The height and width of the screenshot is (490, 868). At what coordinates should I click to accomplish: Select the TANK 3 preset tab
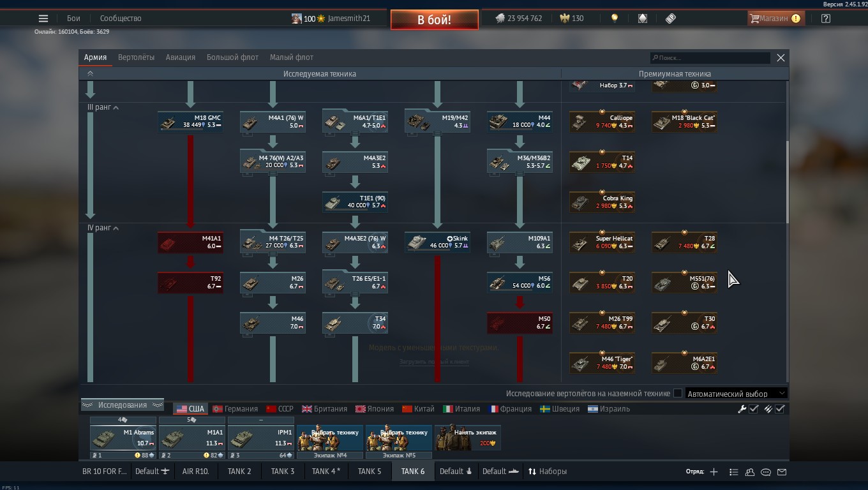283,471
